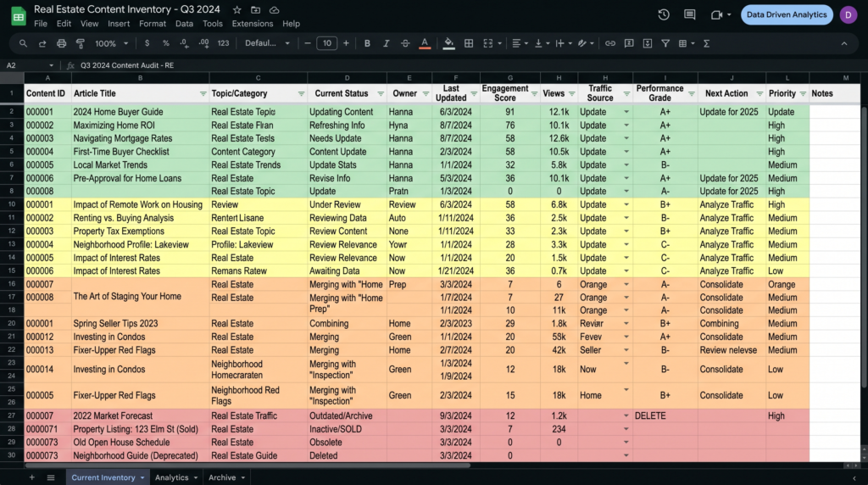Format as currency

click(x=147, y=43)
